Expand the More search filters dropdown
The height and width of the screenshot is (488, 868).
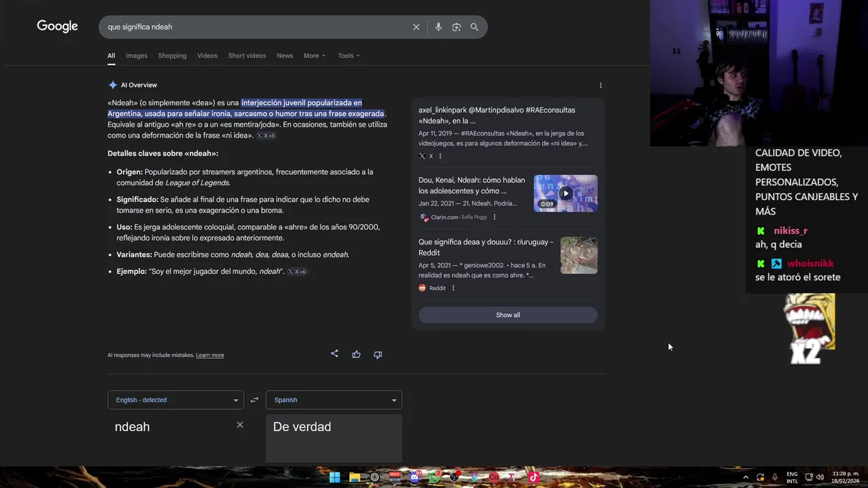coord(315,56)
